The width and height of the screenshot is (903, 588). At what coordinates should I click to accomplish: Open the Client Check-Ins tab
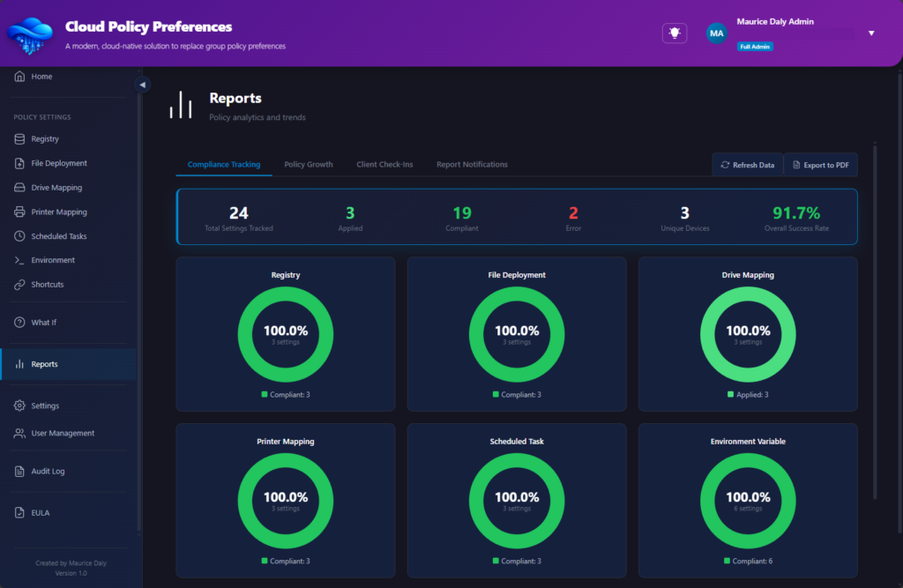[384, 165]
